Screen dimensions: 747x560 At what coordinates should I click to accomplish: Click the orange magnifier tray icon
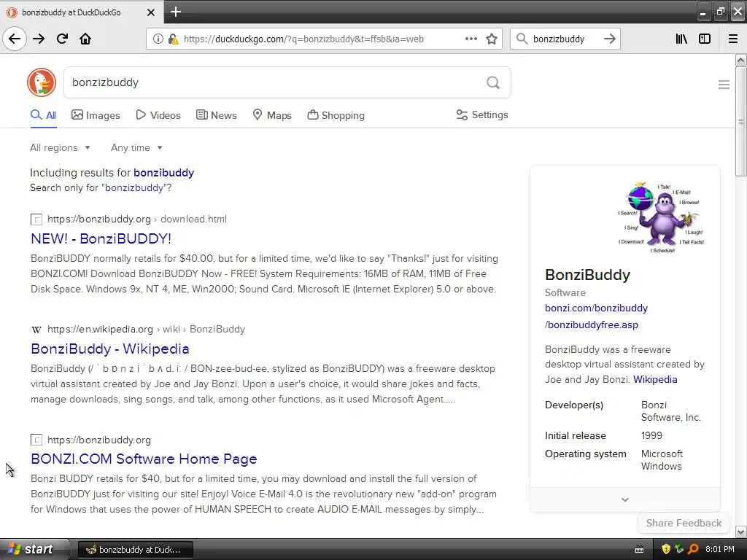click(x=693, y=549)
